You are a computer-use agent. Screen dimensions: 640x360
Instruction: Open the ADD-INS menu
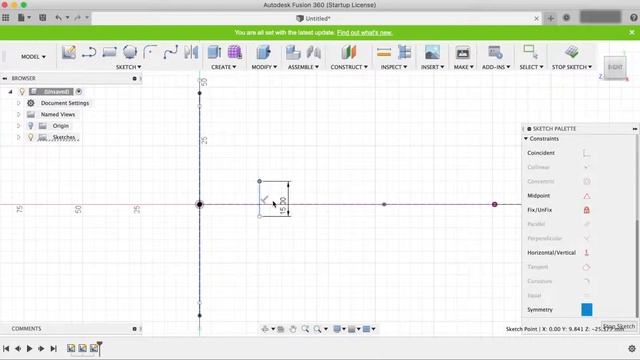click(x=496, y=67)
